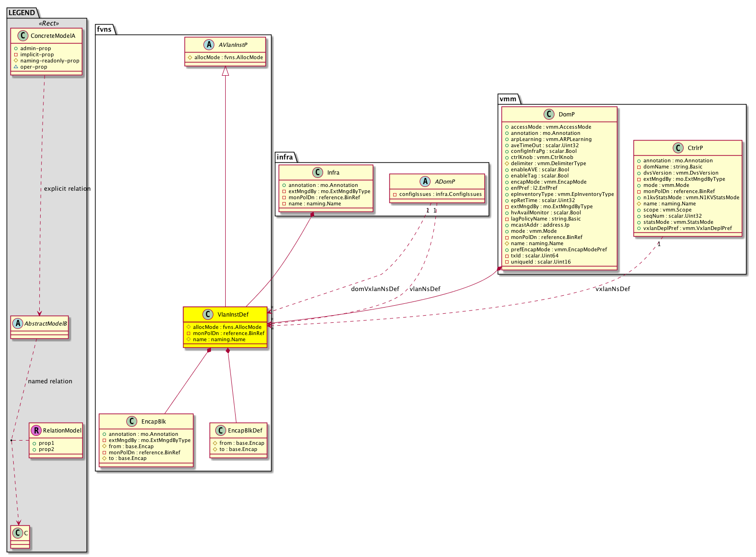Click the vlanNsDef relation label
756x557 pixels.
pos(425,289)
